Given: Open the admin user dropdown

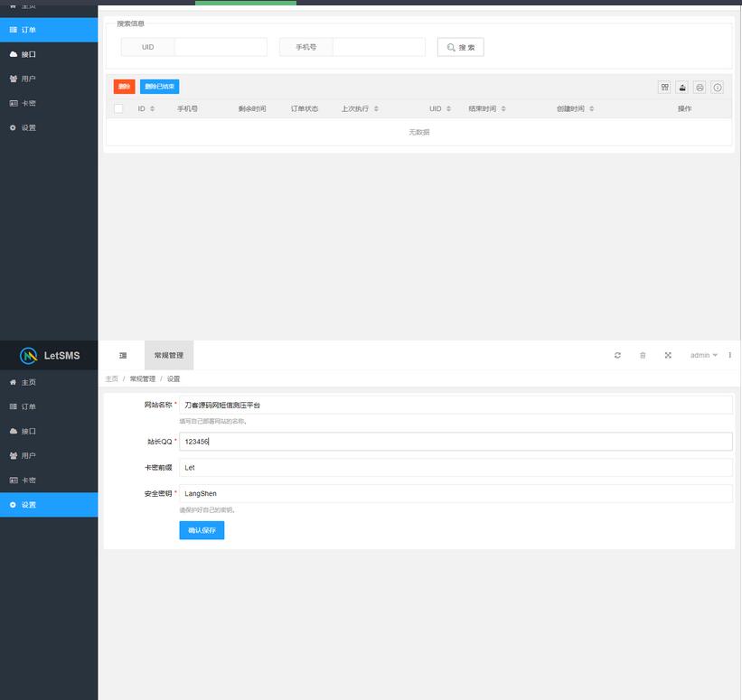Looking at the screenshot, I should (x=703, y=356).
